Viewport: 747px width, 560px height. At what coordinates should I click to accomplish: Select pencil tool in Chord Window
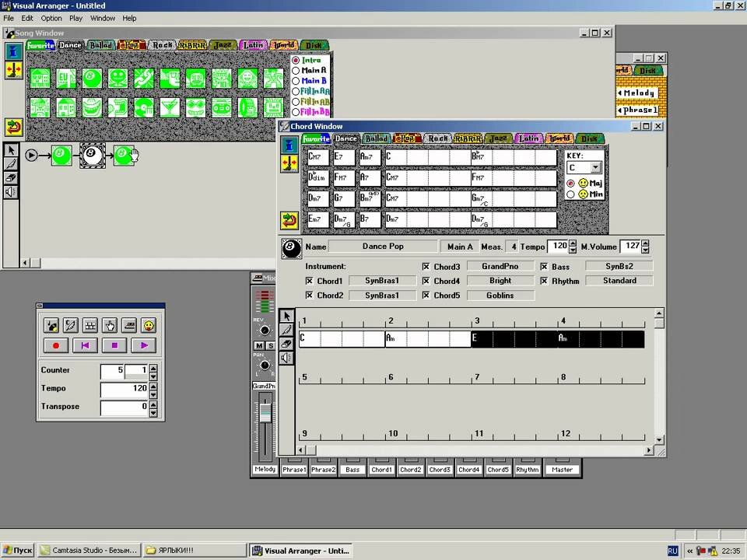(x=286, y=330)
